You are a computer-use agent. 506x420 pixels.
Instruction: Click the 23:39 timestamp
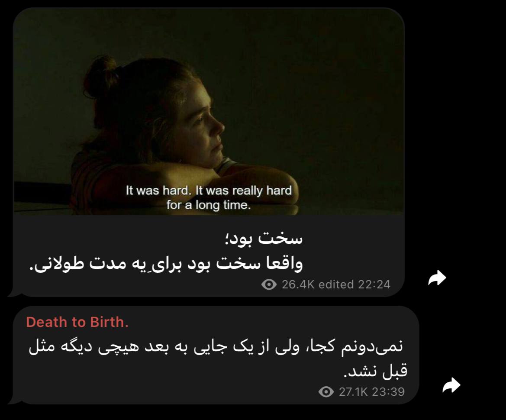(x=388, y=391)
